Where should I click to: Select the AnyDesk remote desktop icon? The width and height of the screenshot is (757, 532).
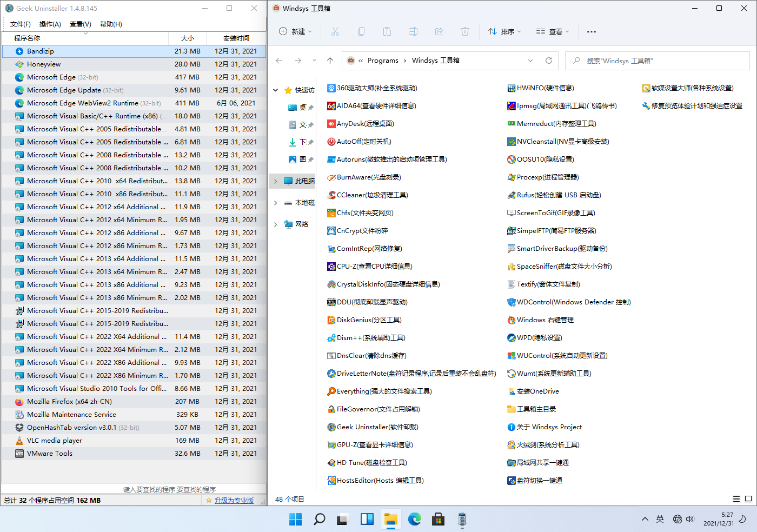point(331,124)
